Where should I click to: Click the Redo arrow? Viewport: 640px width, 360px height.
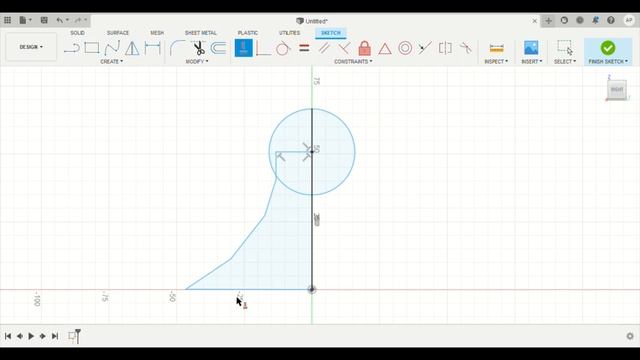[78, 20]
